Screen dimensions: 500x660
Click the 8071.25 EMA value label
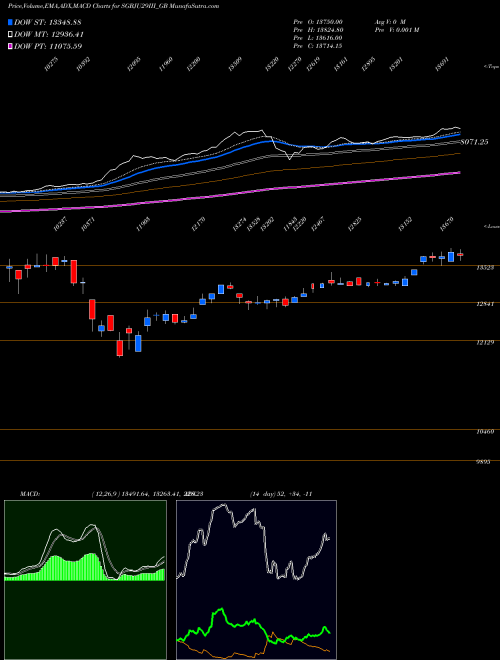pos(474,142)
